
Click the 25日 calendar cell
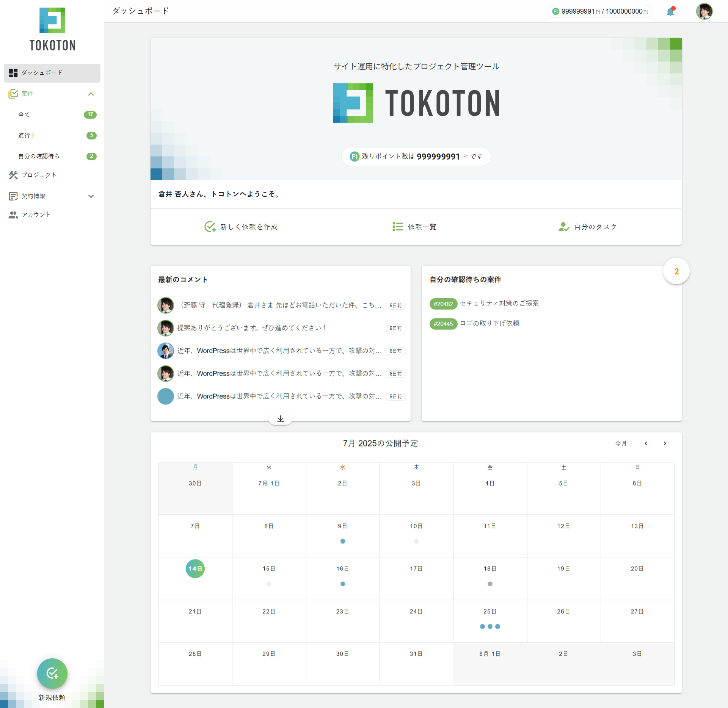(x=490, y=621)
